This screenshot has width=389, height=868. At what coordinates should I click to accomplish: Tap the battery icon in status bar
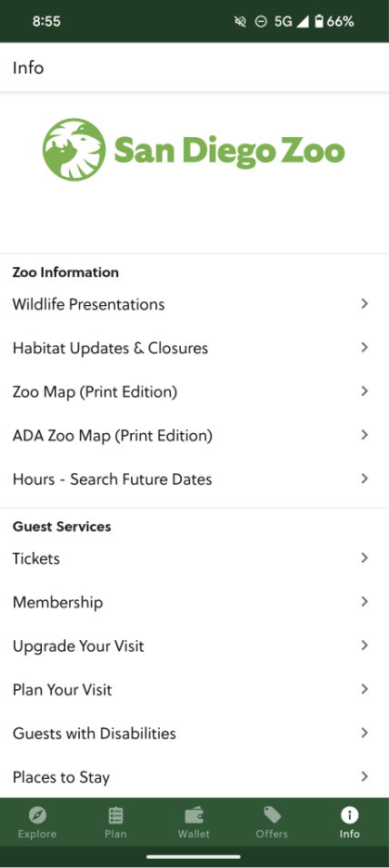click(319, 22)
